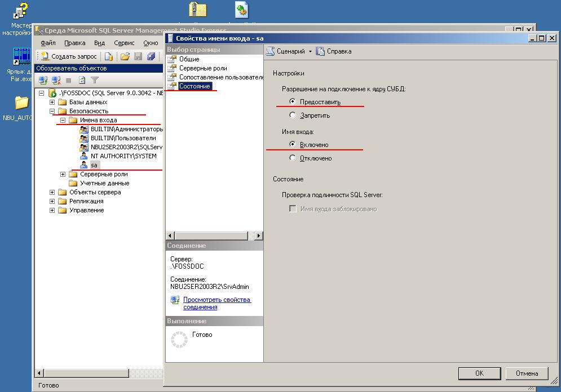
Task: Select the Состояние page
Action: click(x=195, y=86)
